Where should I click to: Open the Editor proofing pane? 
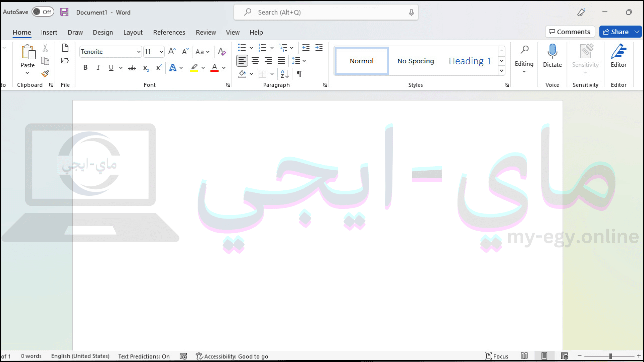point(619,56)
